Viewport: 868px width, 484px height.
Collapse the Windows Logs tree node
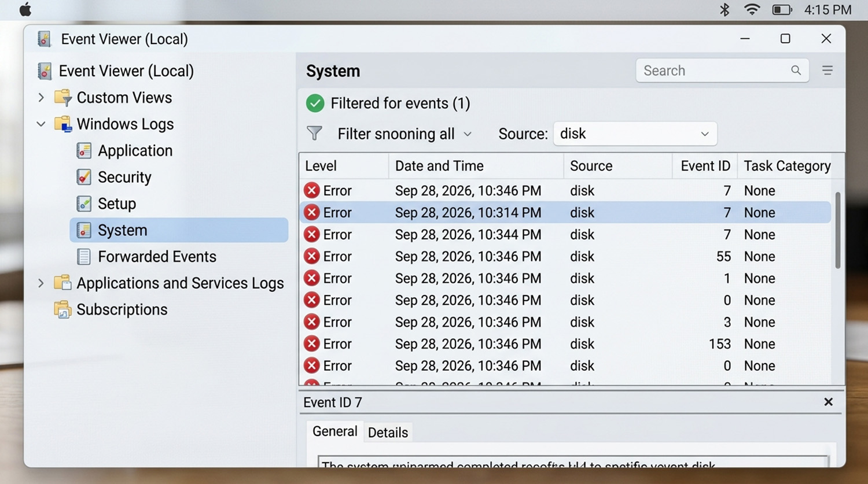click(41, 124)
